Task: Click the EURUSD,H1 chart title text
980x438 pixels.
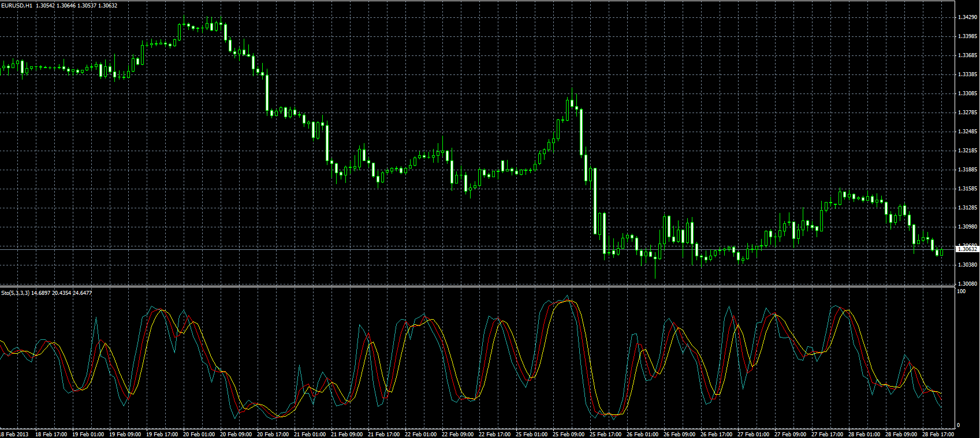Action: tap(17, 5)
